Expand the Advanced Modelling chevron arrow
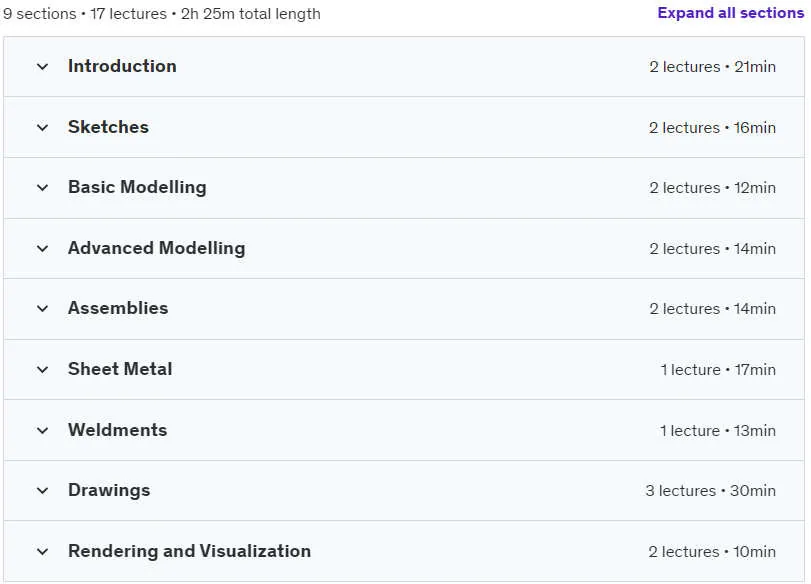This screenshot has width=811, height=584. point(42,249)
